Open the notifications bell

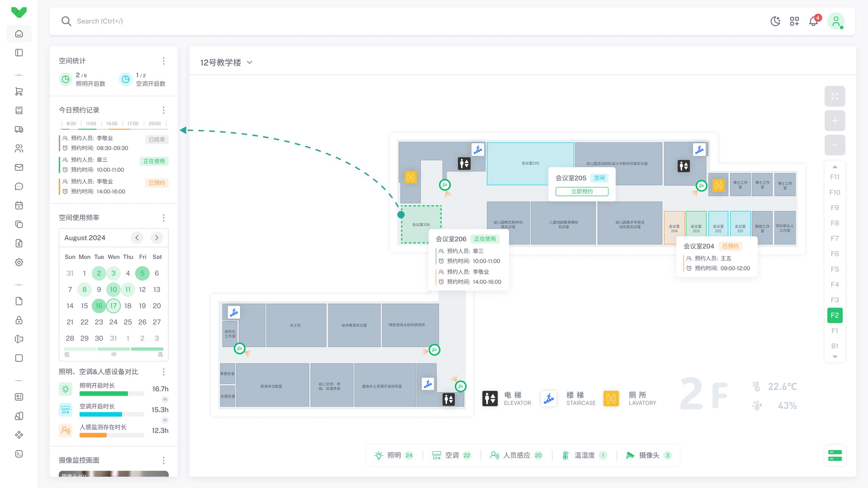pyautogui.click(x=813, y=21)
